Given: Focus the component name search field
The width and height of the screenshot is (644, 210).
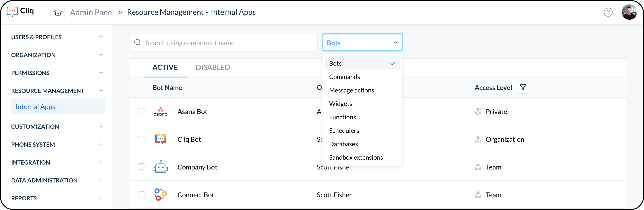Looking at the screenshot, I should point(224,43).
